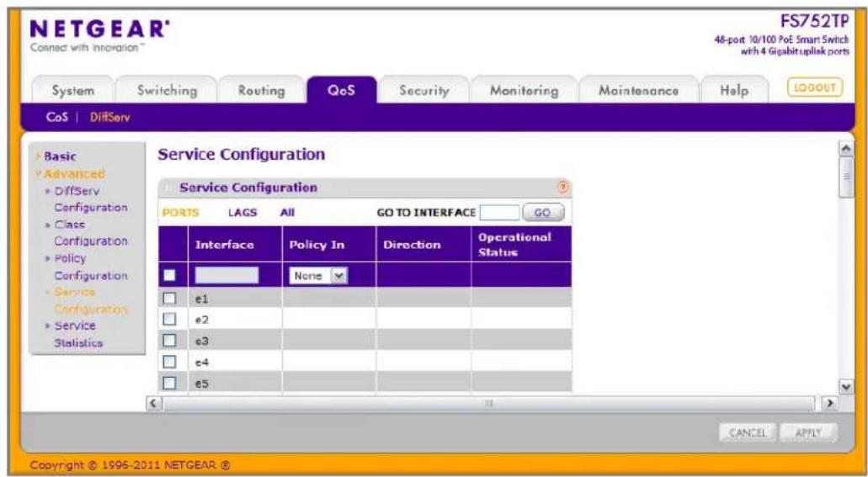Open the Maintenance tab
868x477 pixels.
(x=638, y=91)
